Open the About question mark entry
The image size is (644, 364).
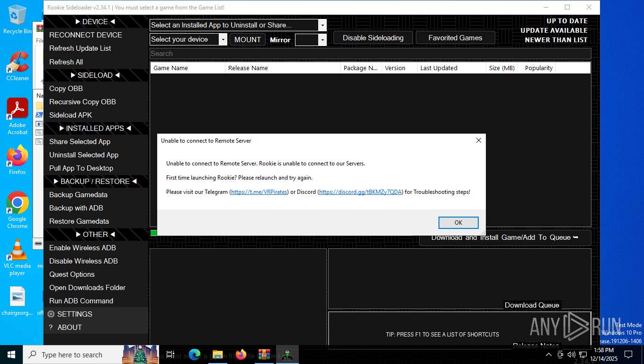point(96,327)
